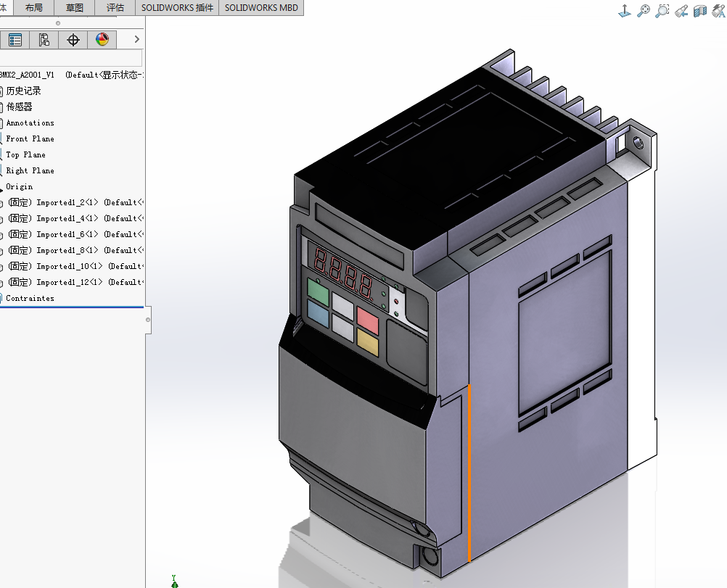Select the Imported1_6<1> component in tree
The width and height of the screenshot is (727, 588).
pyautogui.click(x=67, y=234)
